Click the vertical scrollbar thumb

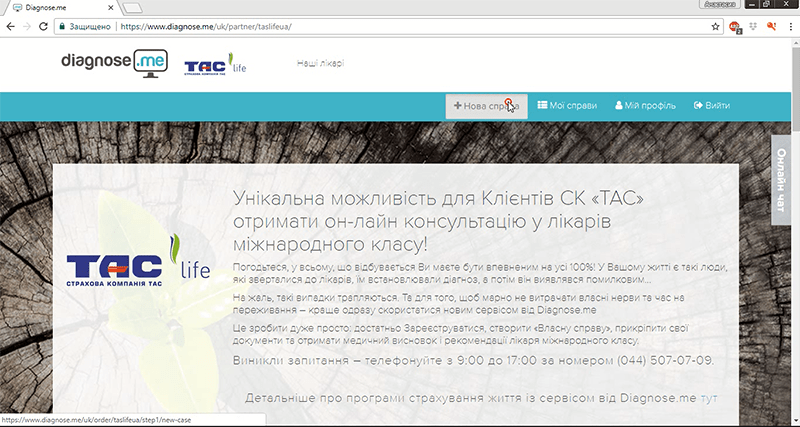pos(795,89)
